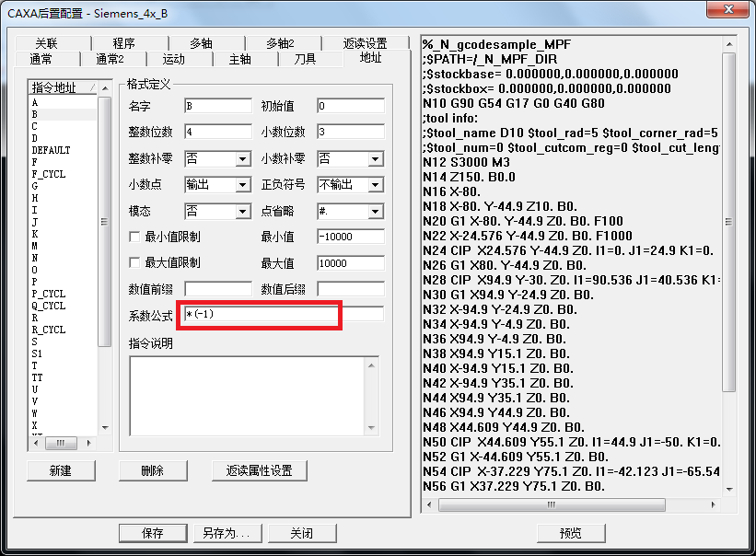Viewport: 756px width, 556px height.
Task: Click line N12 S3000 M3 in preview
Action: [466, 162]
